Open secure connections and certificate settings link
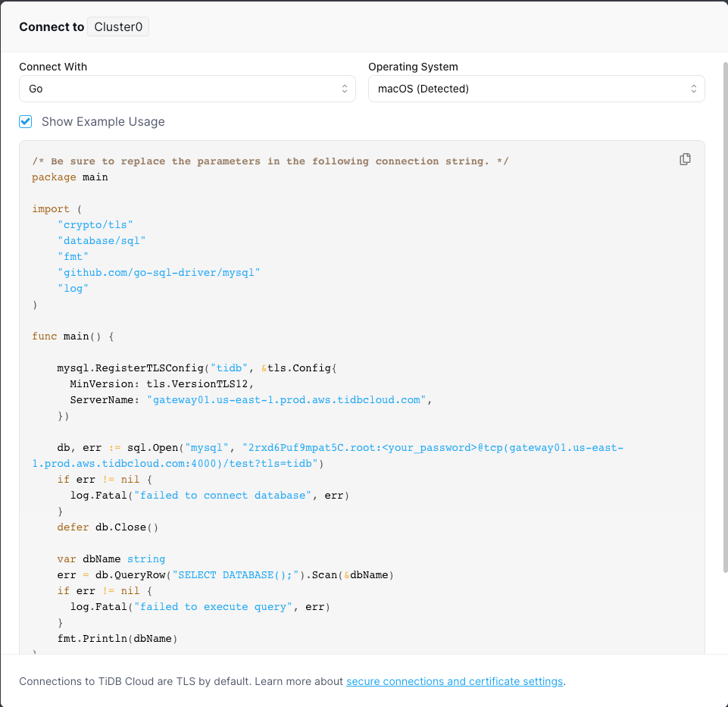This screenshot has width=728, height=707. coord(454,681)
